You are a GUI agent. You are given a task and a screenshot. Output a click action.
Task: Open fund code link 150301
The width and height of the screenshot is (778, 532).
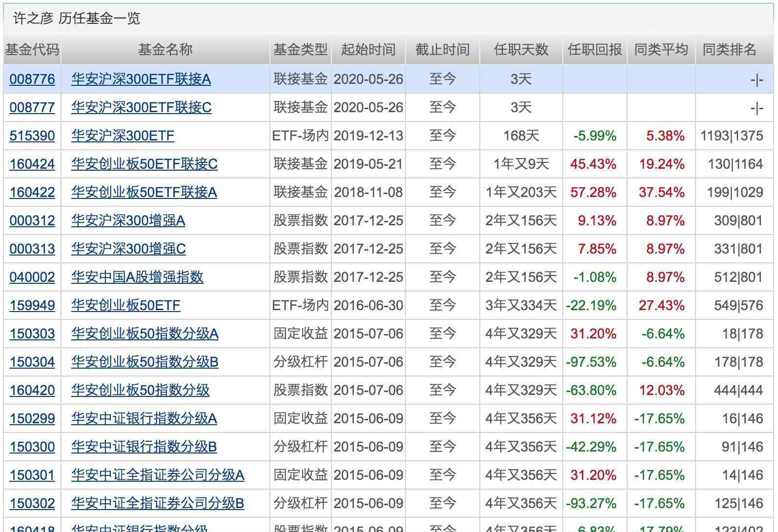32,475
